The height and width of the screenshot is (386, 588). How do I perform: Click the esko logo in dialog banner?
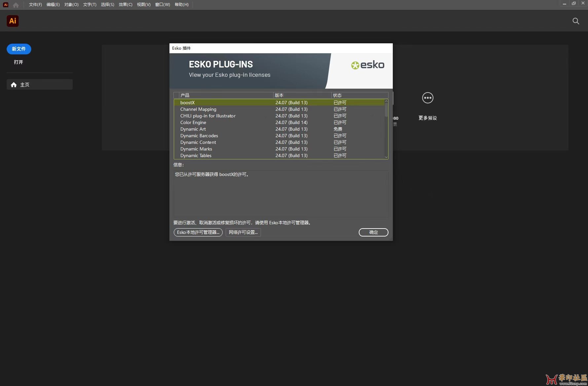(x=368, y=65)
